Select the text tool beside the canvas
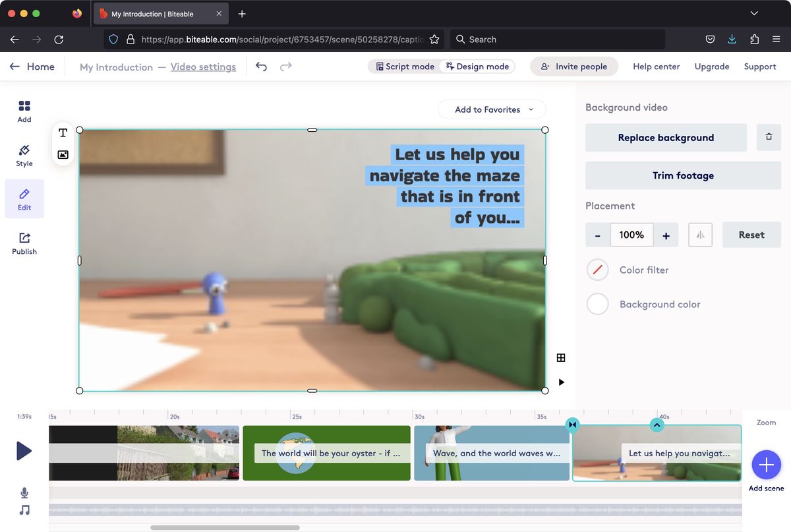Viewport: 791px width, 532px height. coord(63,133)
